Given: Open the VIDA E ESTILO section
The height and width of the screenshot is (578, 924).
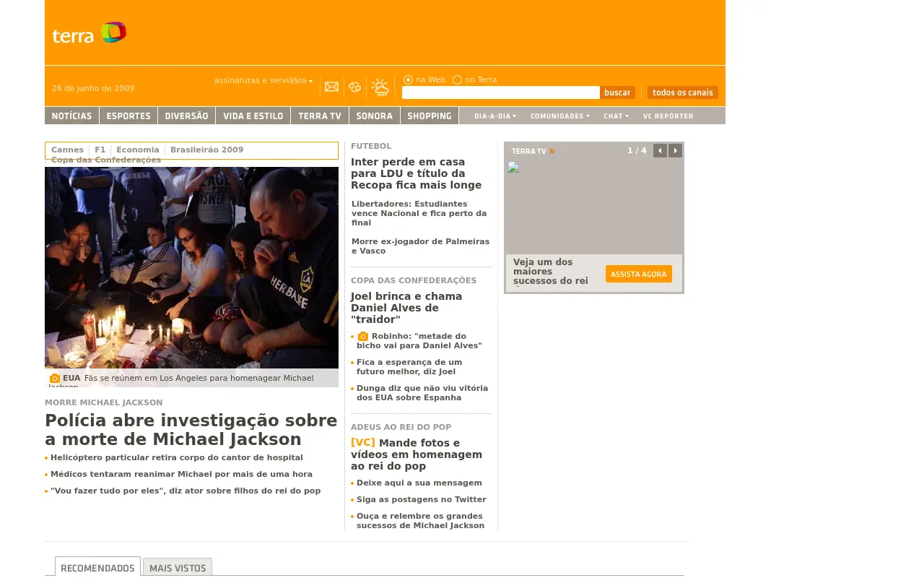Looking at the screenshot, I should tap(253, 116).
